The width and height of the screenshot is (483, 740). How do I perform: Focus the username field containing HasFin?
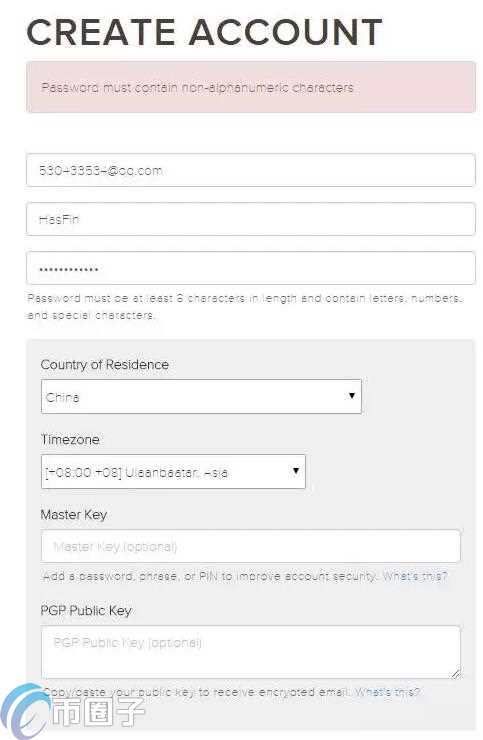[251, 219]
